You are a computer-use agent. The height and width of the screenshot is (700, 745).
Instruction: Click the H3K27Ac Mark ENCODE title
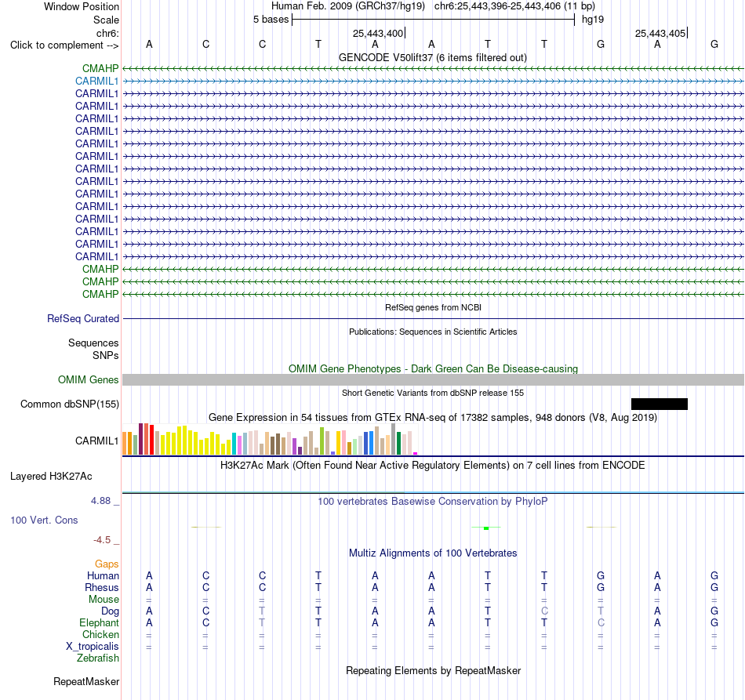click(432, 465)
